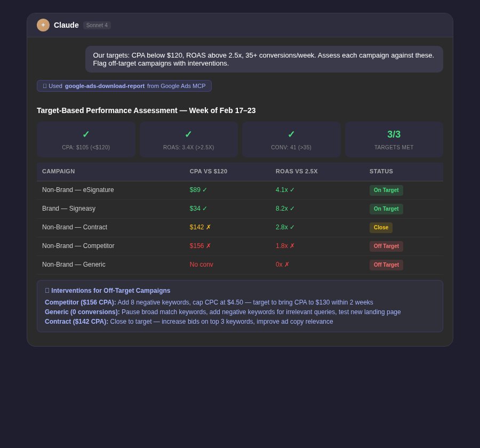Click the STATUS column header

pos(381,172)
